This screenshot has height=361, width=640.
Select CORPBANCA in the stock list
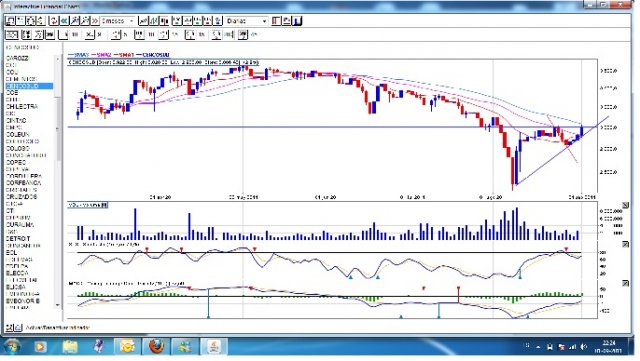[x=24, y=183]
